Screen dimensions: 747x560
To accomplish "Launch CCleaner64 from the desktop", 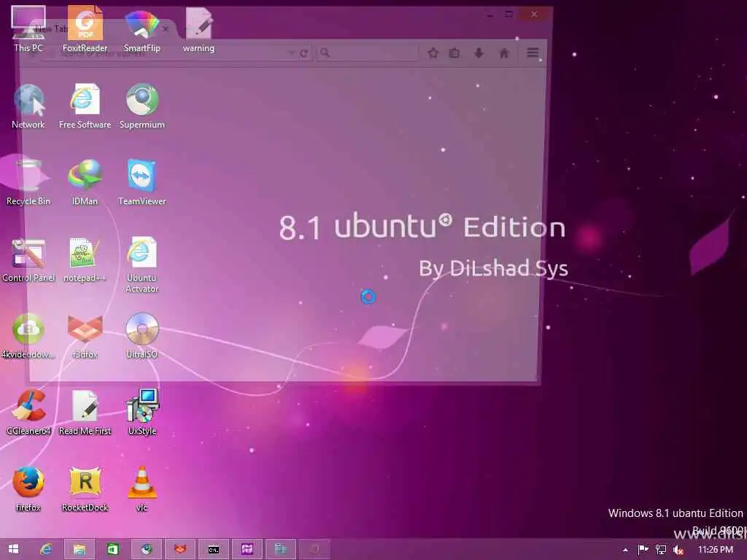I will click(28, 413).
